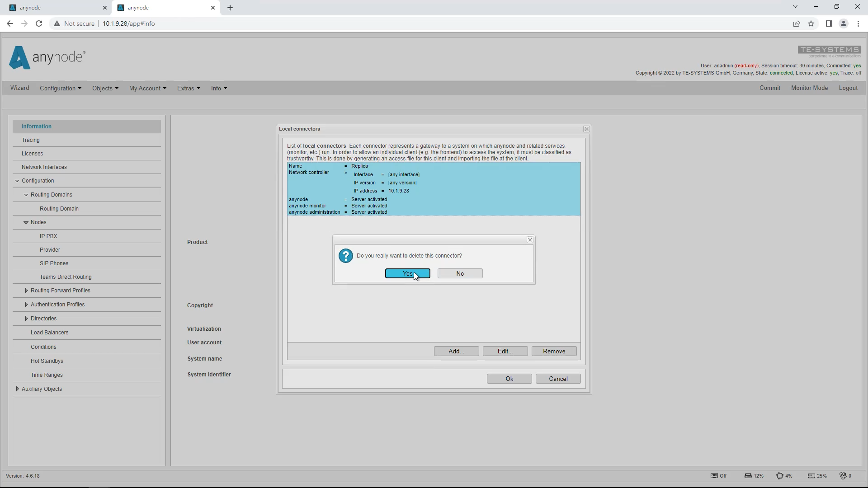The image size is (868, 488).
Task: Close the Local connectors dialog
Action: tap(586, 129)
